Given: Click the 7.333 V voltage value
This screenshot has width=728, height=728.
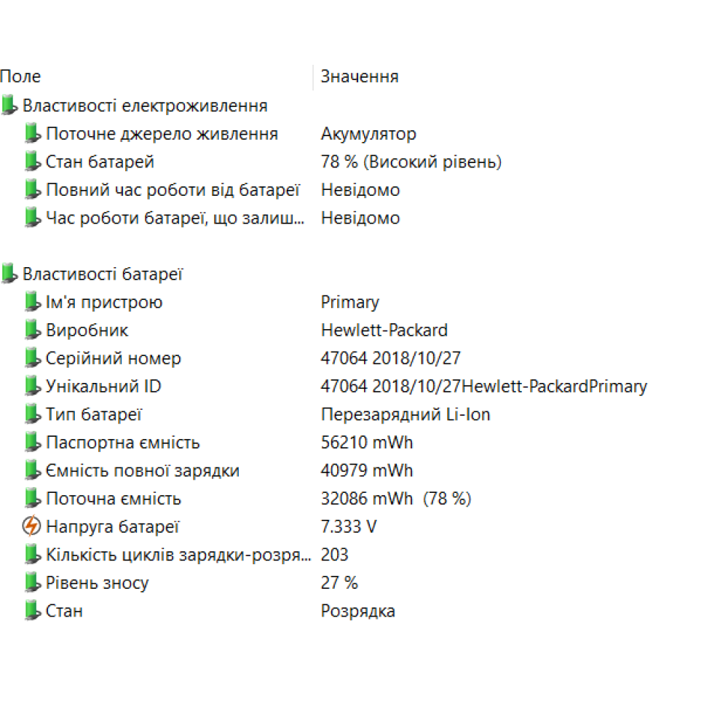Looking at the screenshot, I should [349, 527].
